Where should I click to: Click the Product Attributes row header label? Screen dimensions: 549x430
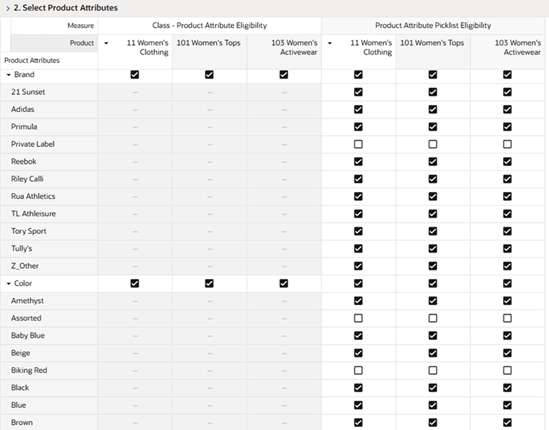pos(32,61)
